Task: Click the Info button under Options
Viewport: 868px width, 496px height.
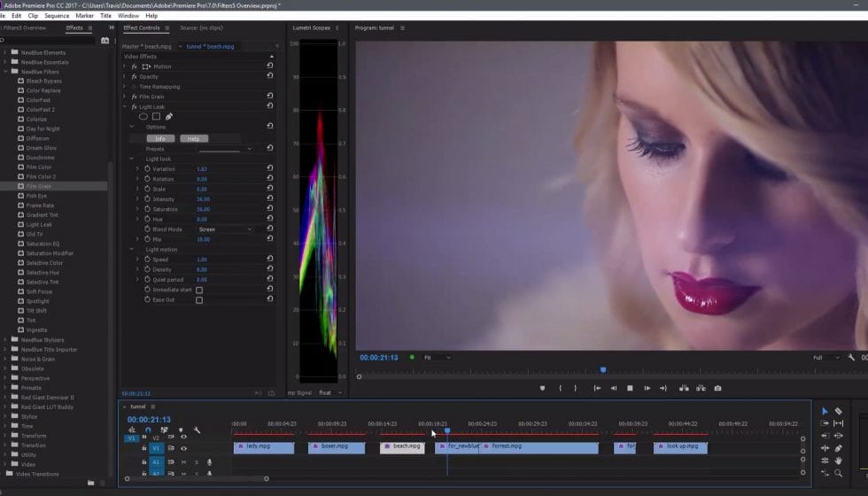Action: pos(160,138)
